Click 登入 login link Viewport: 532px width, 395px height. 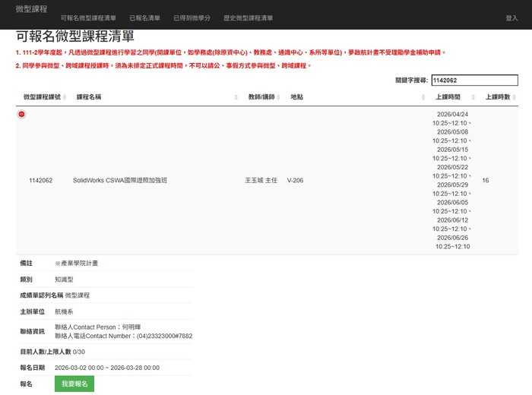click(511, 18)
